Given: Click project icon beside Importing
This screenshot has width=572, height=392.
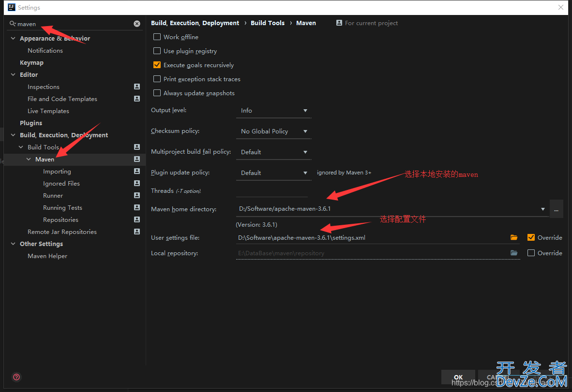Looking at the screenshot, I should pyautogui.click(x=137, y=171).
